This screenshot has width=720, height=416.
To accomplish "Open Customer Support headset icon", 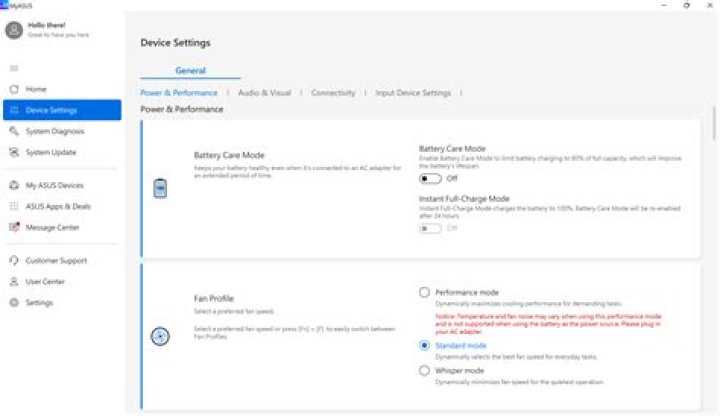I will [x=14, y=260].
